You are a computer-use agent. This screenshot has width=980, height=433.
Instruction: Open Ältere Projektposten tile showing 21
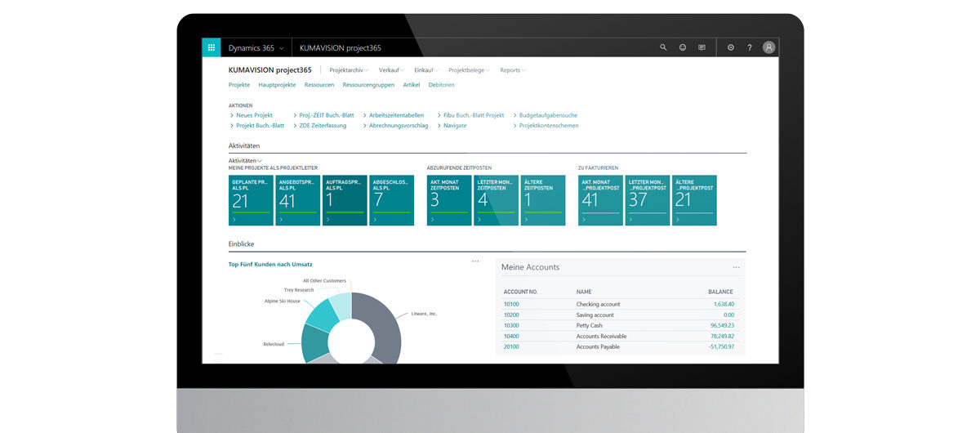694,200
